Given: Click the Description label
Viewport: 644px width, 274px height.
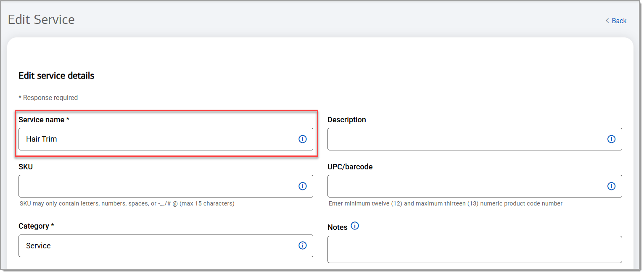Looking at the screenshot, I should click(x=347, y=120).
